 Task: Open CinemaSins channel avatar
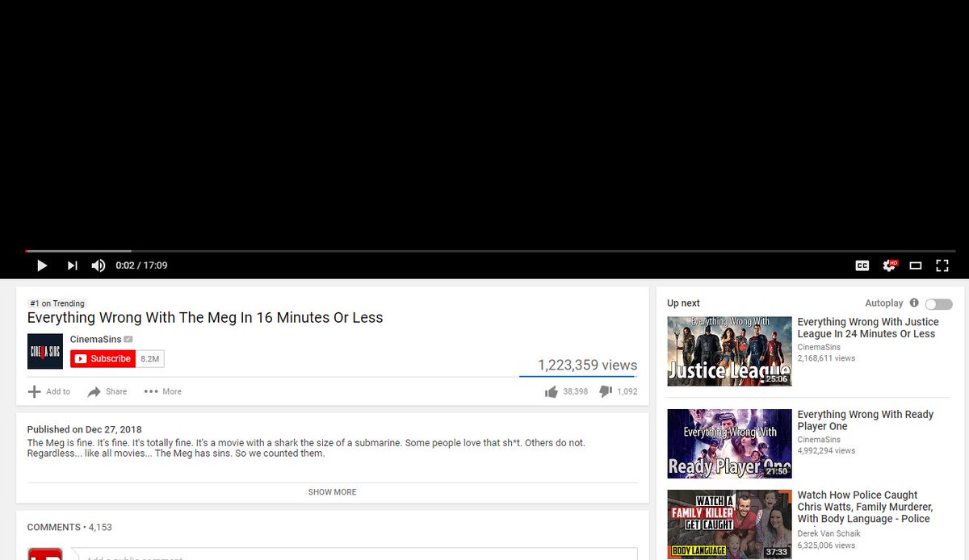(45, 351)
